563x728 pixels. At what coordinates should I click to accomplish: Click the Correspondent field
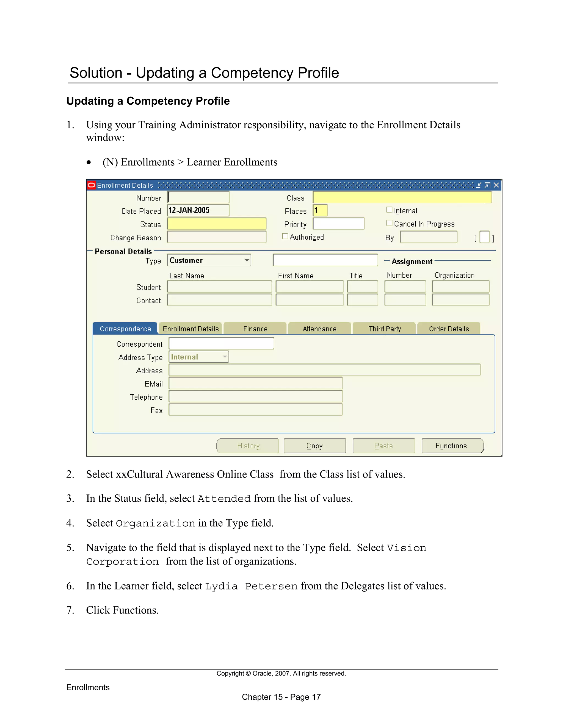tap(222, 343)
